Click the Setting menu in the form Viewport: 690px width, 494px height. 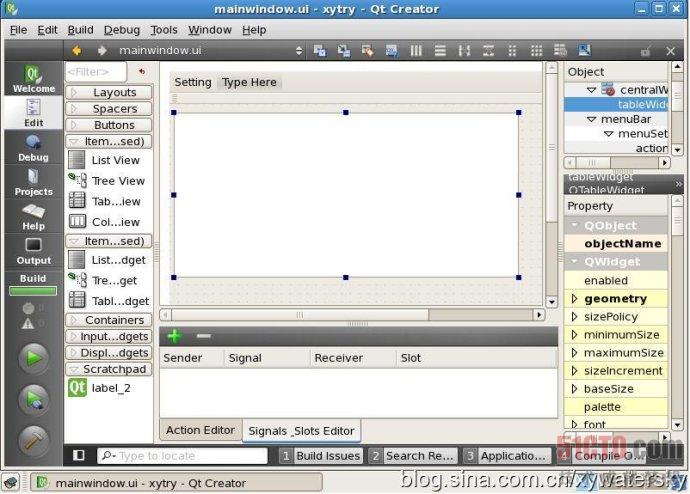[193, 82]
